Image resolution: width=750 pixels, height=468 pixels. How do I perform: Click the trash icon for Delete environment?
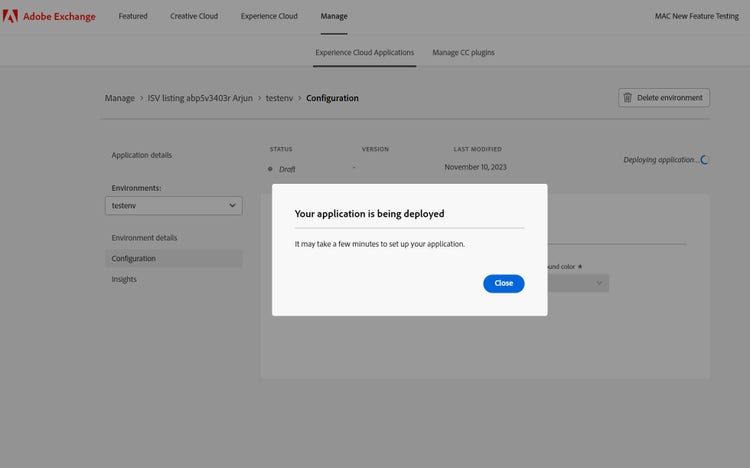[628, 97]
